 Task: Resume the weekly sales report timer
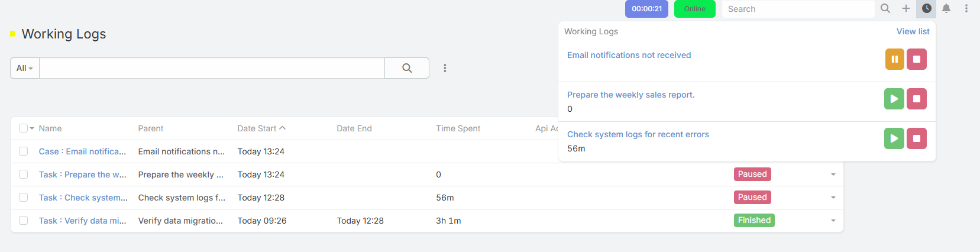coord(894,99)
